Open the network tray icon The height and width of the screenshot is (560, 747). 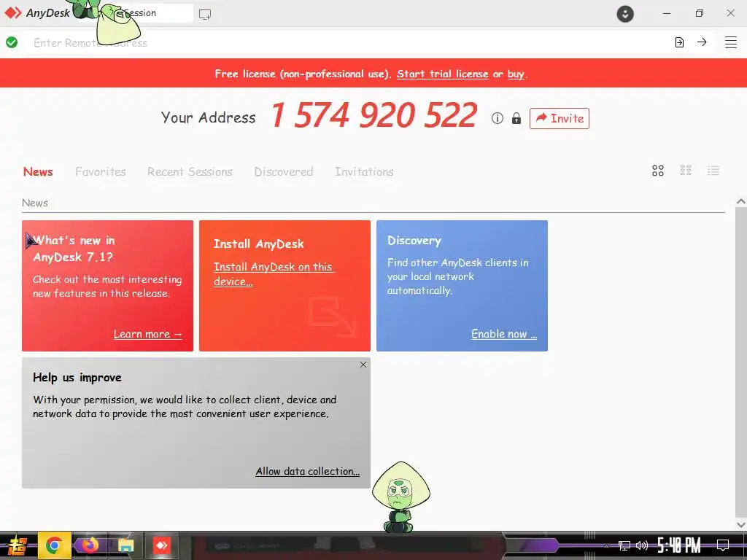[x=624, y=545]
